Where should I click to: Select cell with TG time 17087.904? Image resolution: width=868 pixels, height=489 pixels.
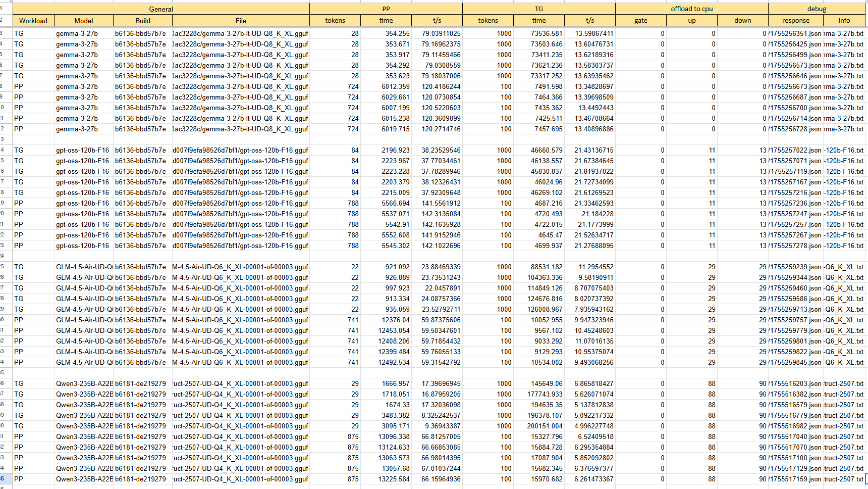pyautogui.click(x=539, y=458)
